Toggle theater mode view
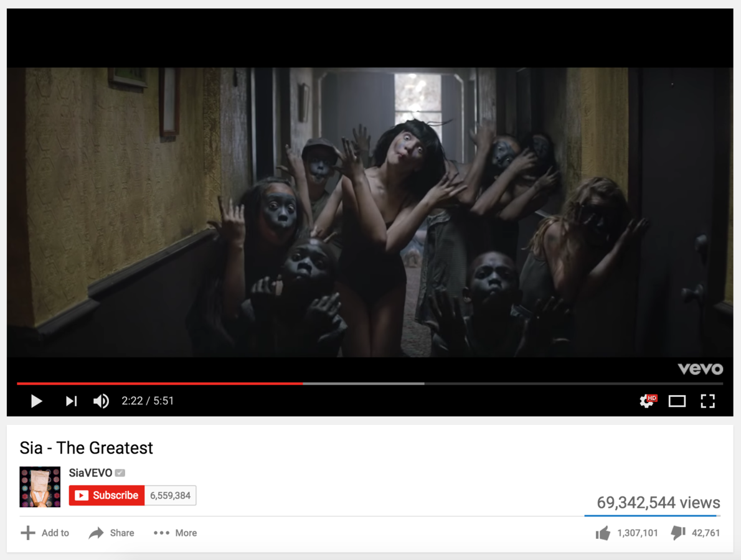741x560 pixels. (x=677, y=401)
